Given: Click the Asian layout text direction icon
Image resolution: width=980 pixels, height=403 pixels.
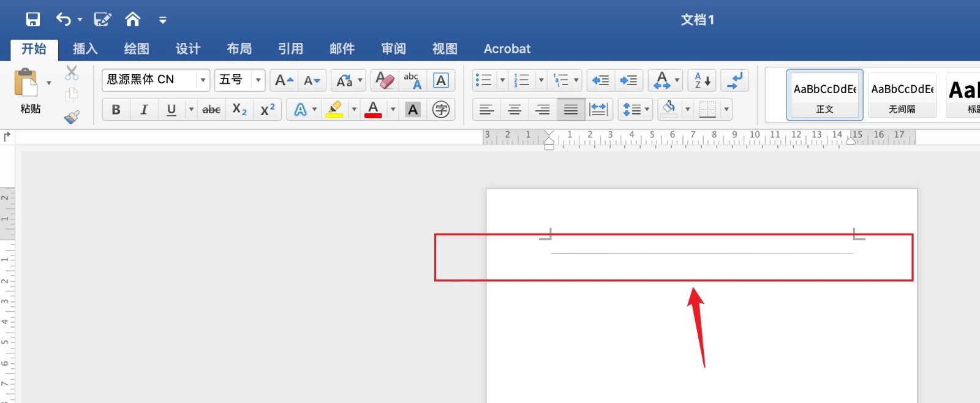Looking at the screenshot, I should click(661, 80).
